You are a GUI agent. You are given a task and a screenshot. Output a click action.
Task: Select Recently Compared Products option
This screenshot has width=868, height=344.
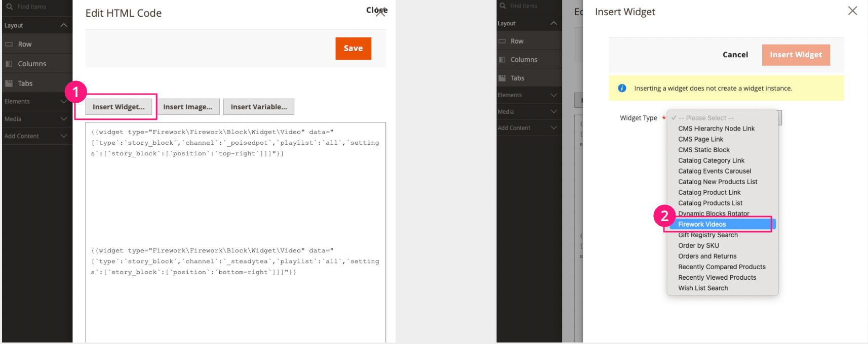coord(722,267)
